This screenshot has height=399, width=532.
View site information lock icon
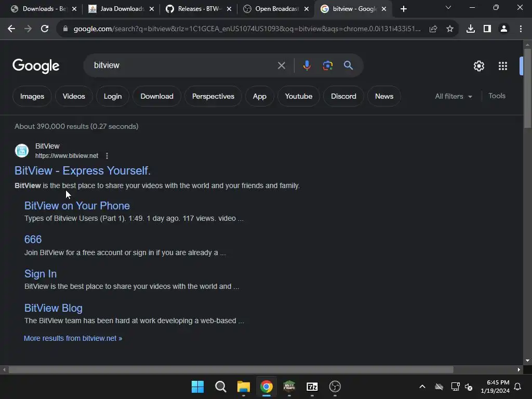click(65, 29)
